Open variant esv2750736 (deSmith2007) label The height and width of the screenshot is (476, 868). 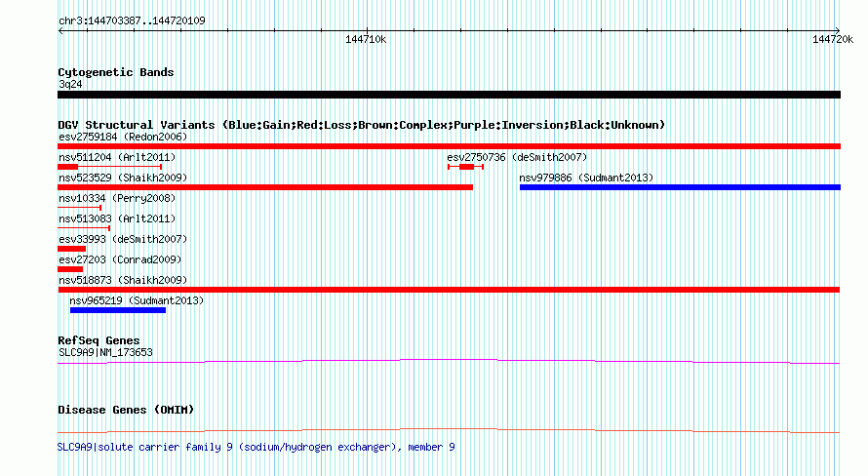point(517,157)
